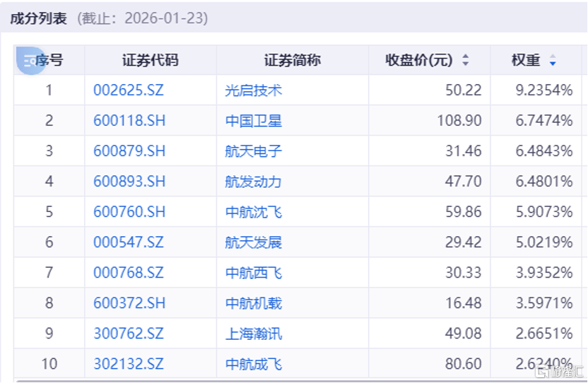
Task: Select closing price 50.22
Action: point(464,90)
